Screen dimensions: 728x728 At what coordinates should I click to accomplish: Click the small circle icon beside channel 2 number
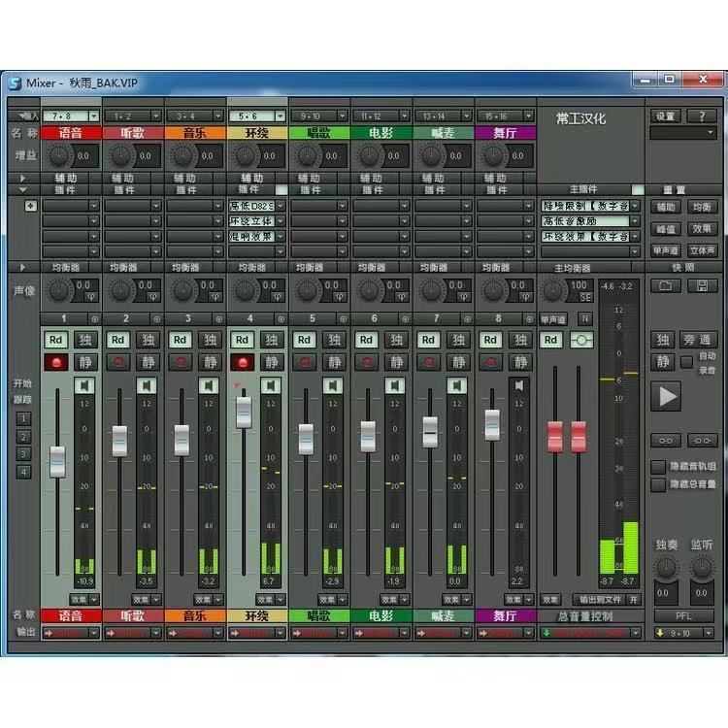[157, 319]
